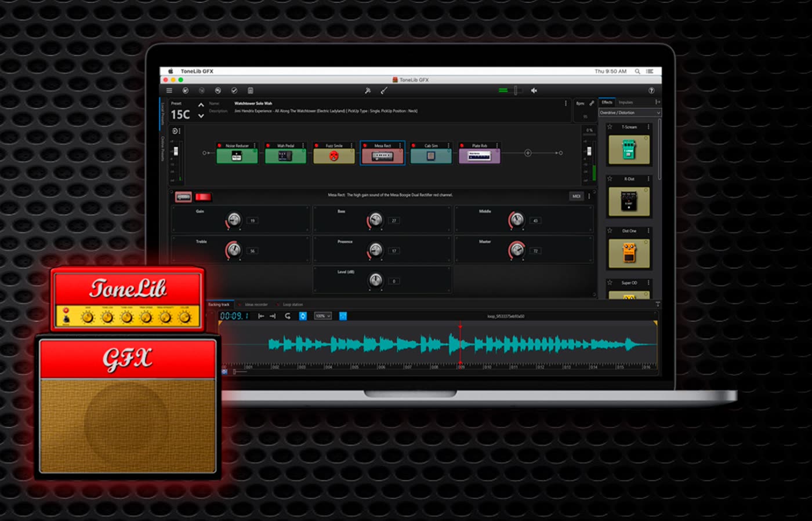Open the Ideas recorder tab
Image resolution: width=812 pixels, height=521 pixels.
pyautogui.click(x=256, y=304)
